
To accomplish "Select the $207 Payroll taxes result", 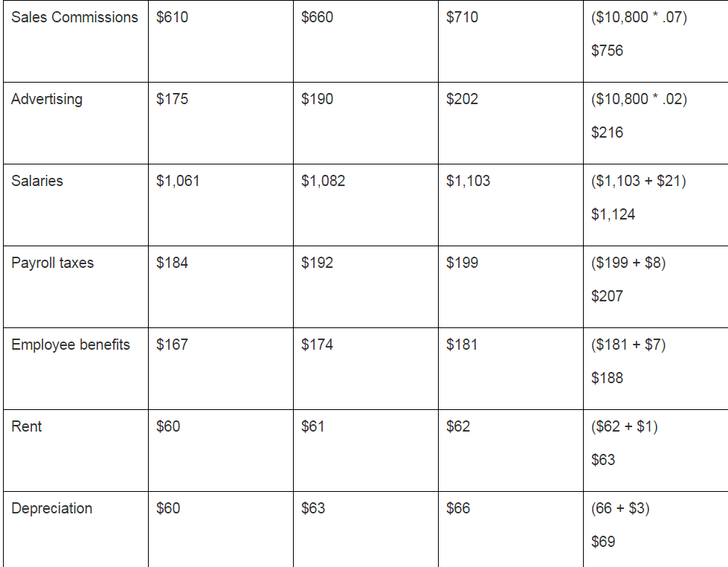I will [x=607, y=296].
